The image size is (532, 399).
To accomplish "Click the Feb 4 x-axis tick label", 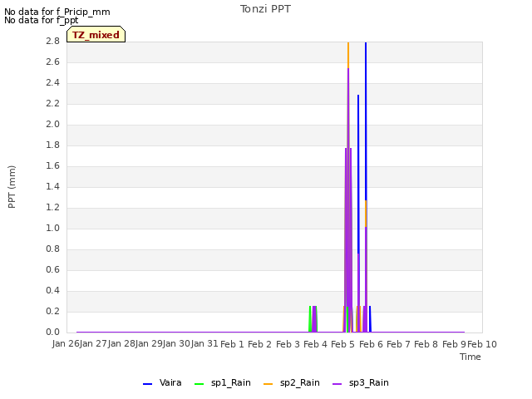I will click(x=315, y=344).
